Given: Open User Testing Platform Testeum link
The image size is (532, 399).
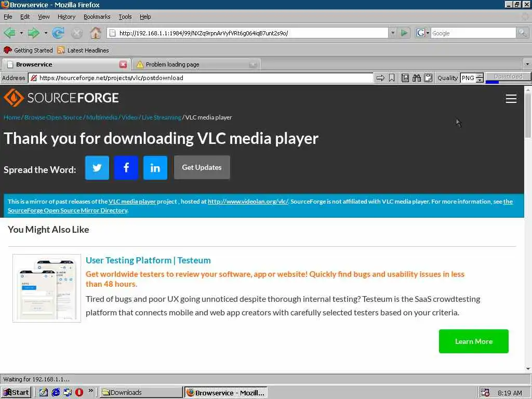Looking at the screenshot, I should point(148,260).
